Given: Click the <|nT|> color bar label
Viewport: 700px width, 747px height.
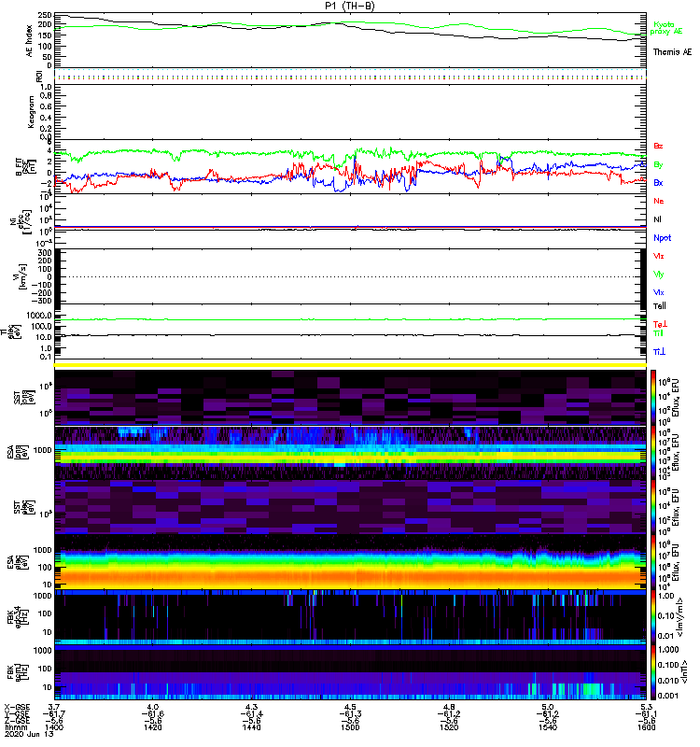Looking at the screenshot, I should [x=682, y=671].
